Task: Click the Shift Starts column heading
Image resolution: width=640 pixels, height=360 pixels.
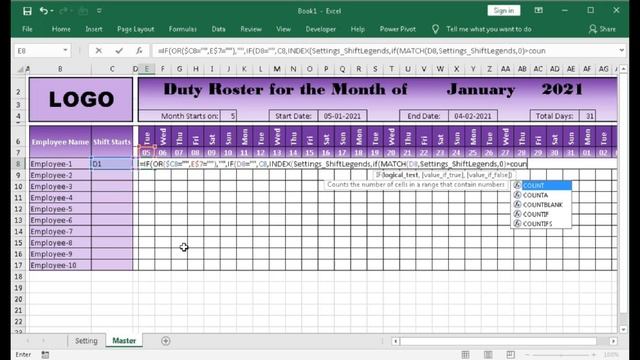Action: [112, 142]
